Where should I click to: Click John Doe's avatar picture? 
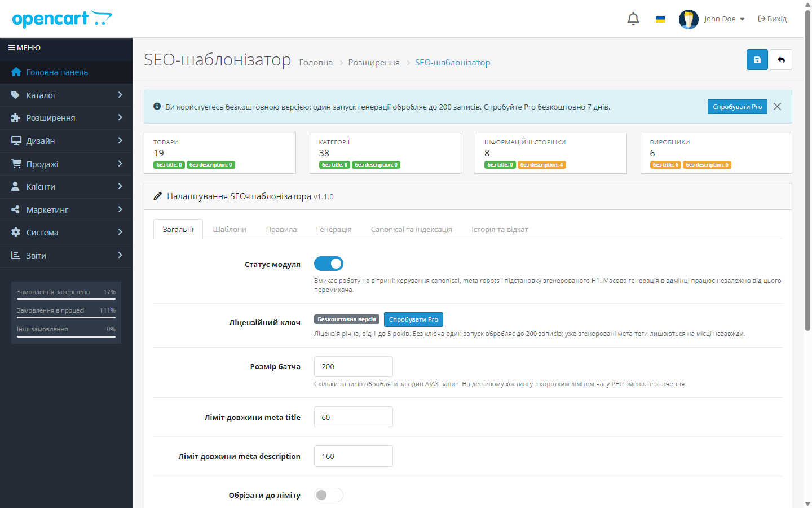689,19
